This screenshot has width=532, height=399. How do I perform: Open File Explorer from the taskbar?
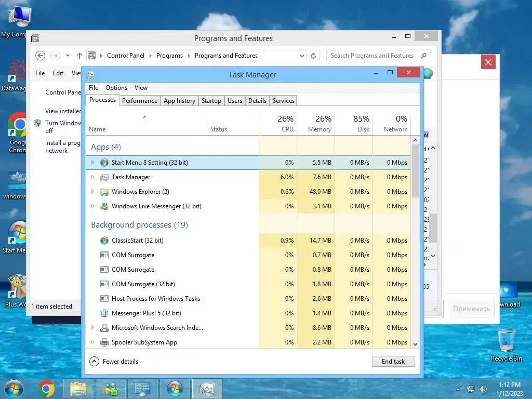(78, 389)
